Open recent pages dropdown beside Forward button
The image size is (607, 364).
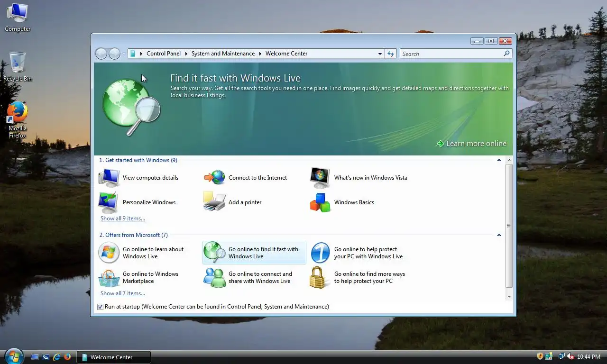click(124, 54)
